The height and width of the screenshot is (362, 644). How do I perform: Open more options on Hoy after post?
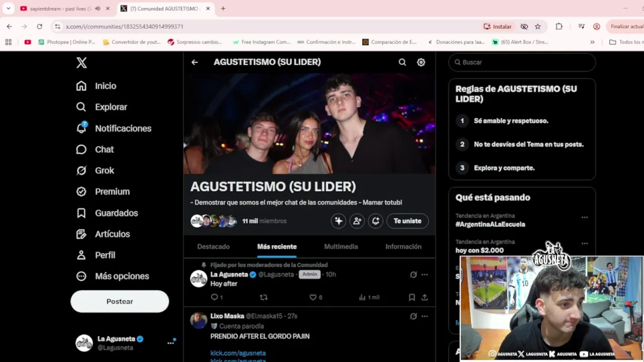(425, 275)
